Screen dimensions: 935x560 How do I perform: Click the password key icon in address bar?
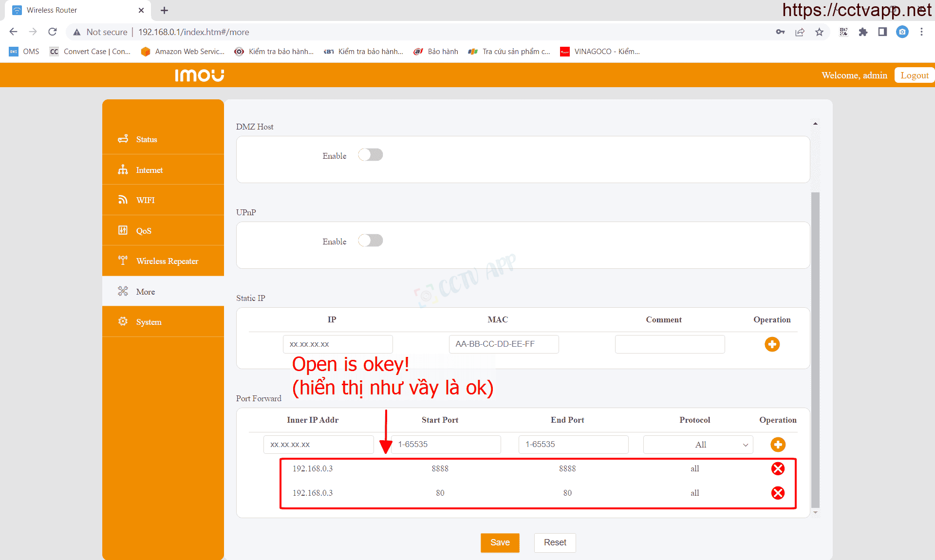coord(780,32)
